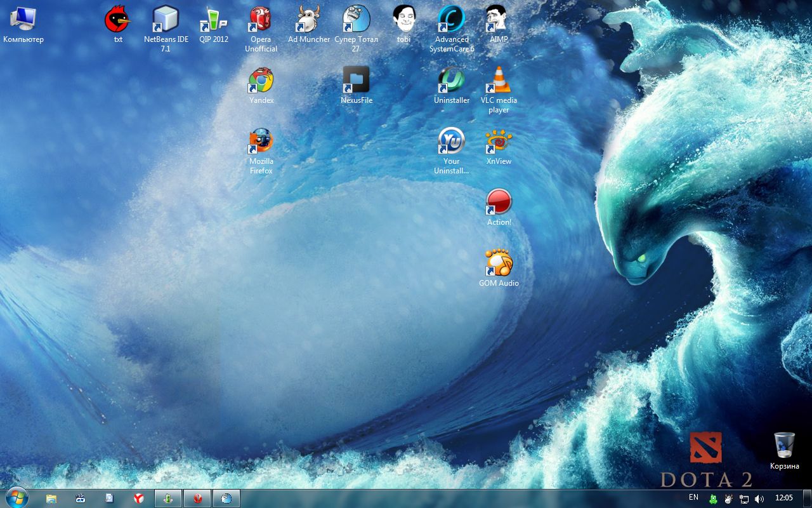Launch the VLC media player shortcut
Screen dimensions: 812x508
[499, 81]
